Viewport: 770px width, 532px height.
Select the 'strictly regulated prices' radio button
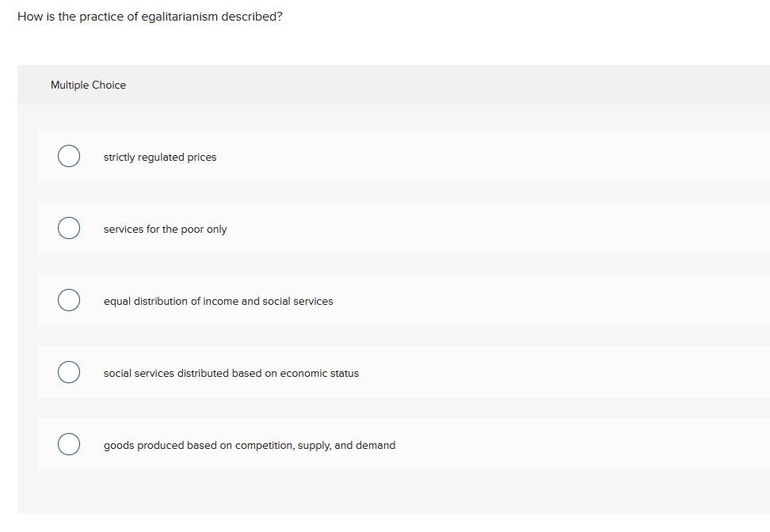[69, 156]
